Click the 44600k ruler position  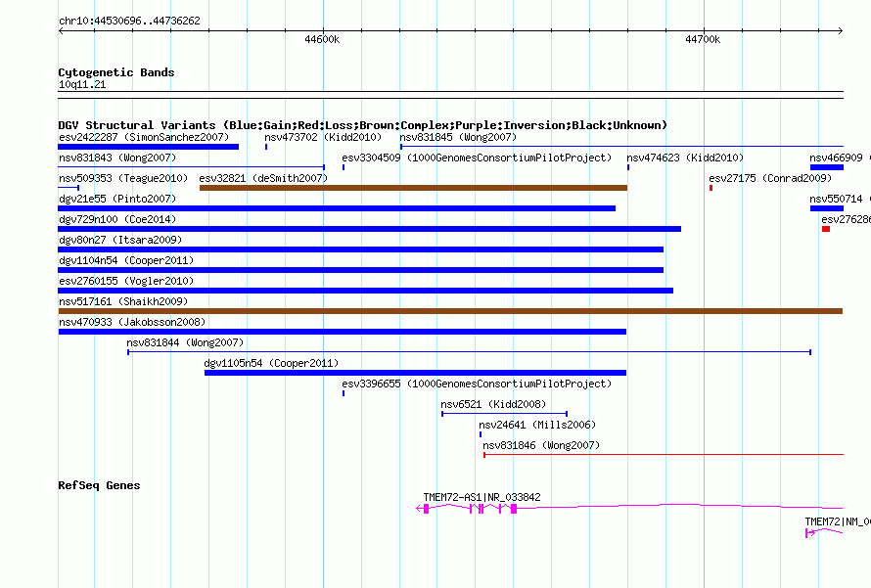click(x=322, y=39)
